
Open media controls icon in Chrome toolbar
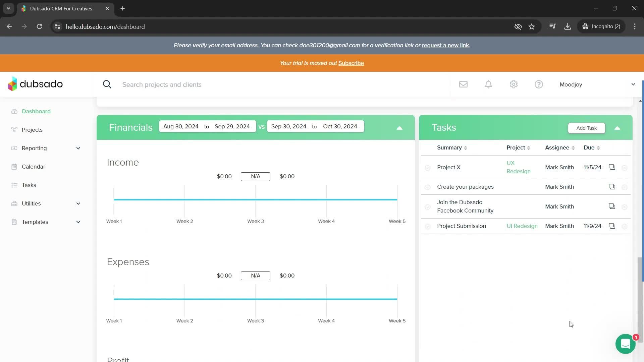pos(552,26)
